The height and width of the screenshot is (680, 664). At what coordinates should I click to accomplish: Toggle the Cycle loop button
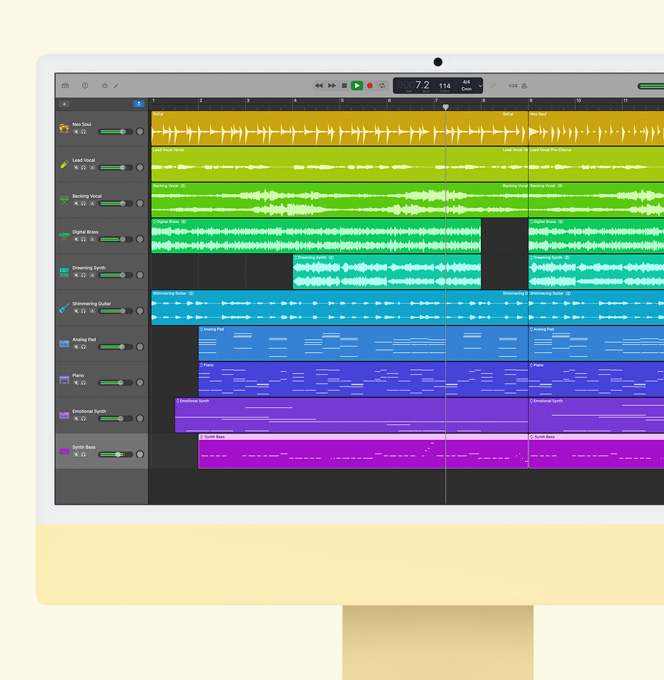coord(382,86)
